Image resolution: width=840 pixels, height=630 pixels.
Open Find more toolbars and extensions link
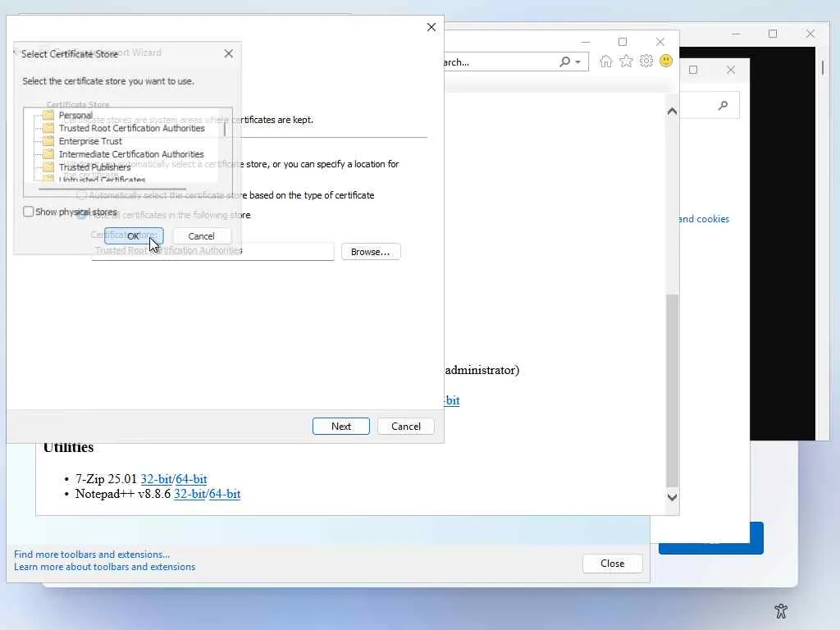tap(92, 555)
